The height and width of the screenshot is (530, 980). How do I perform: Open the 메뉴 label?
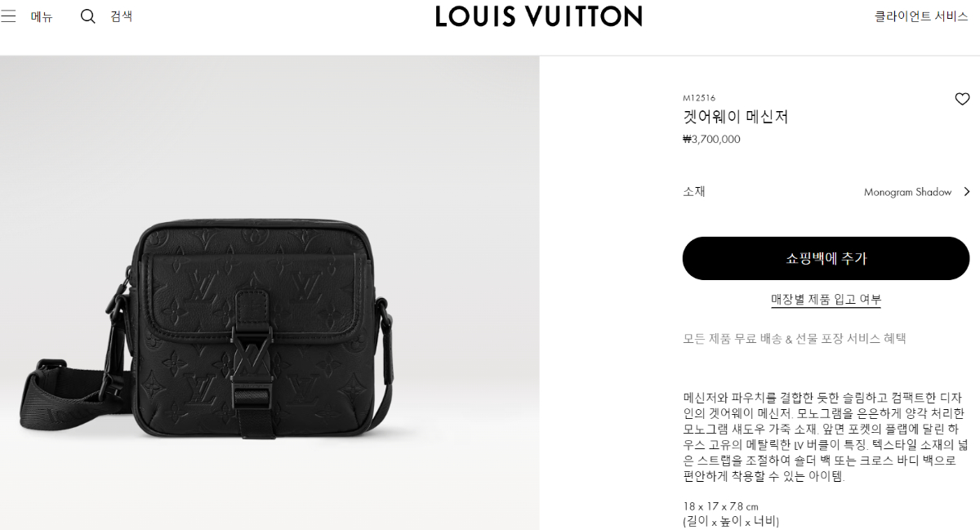coord(42,16)
